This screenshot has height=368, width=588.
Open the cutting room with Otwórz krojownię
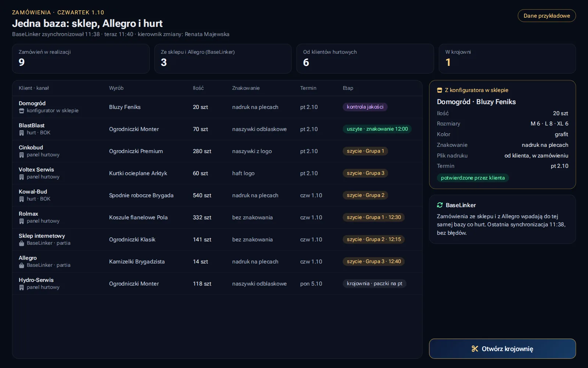pos(502,348)
